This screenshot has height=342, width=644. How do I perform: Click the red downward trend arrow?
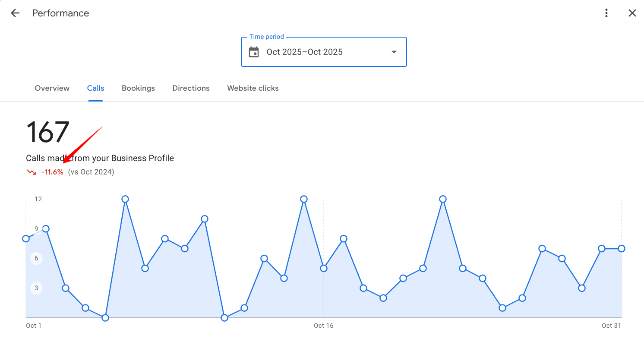coord(31,172)
